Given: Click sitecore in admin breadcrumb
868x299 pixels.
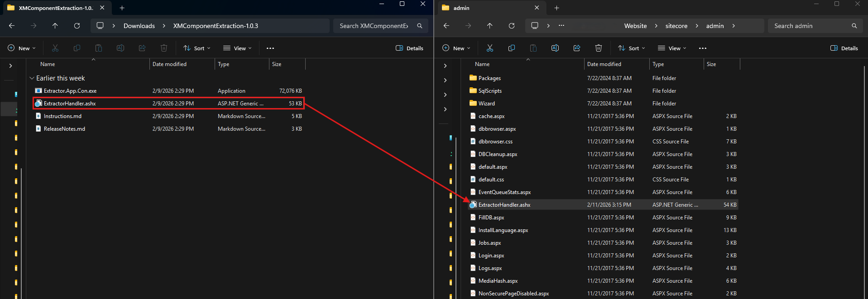Looking at the screenshot, I should [x=676, y=26].
